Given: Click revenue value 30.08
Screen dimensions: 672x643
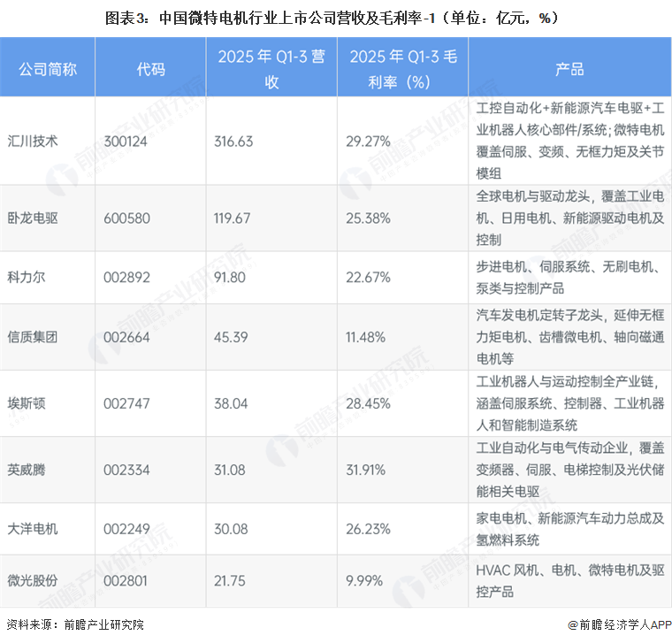Looking at the screenshot, I should click(231, 529).
